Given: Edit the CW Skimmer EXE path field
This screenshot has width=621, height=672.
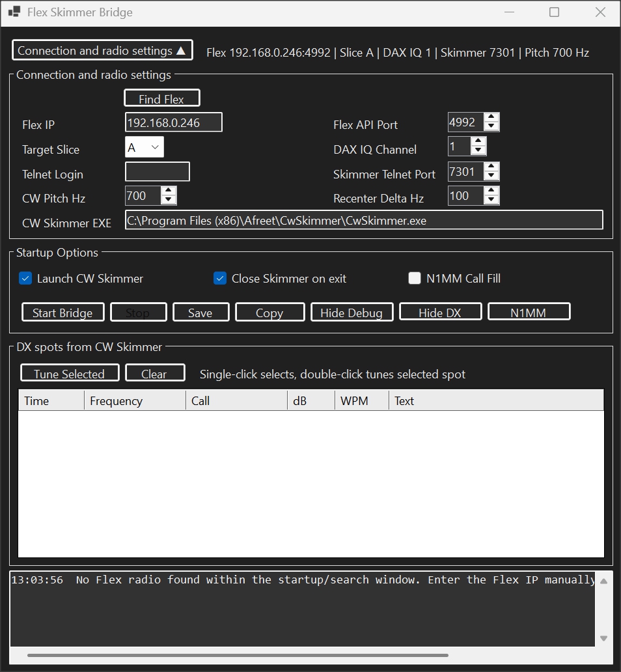Looking at the screenshot, I should 364,220.
